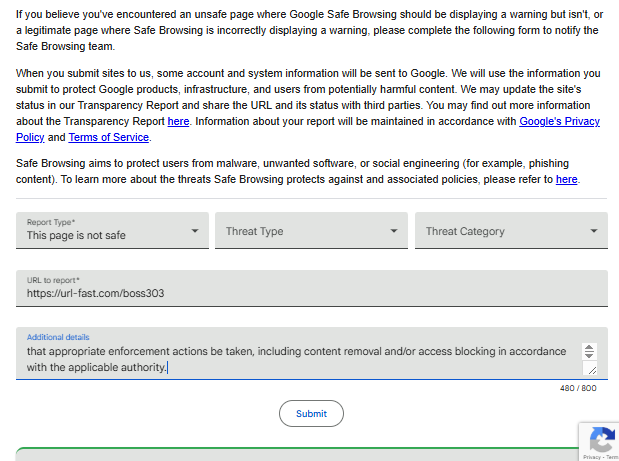The height and width of the screenshot is (461, 619).
Task: Open the Transparency Report 'here' link
Action: (178, 121)
